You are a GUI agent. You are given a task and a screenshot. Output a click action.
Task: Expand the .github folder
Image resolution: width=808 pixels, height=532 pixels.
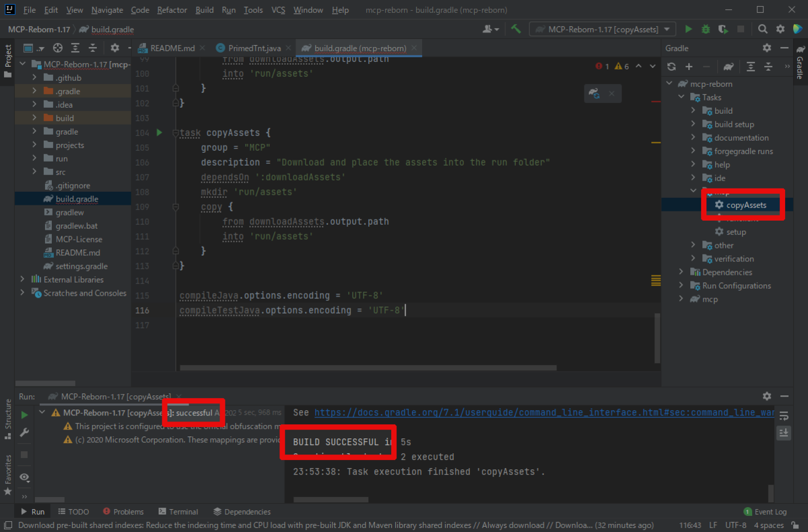[x=36, y=77]
